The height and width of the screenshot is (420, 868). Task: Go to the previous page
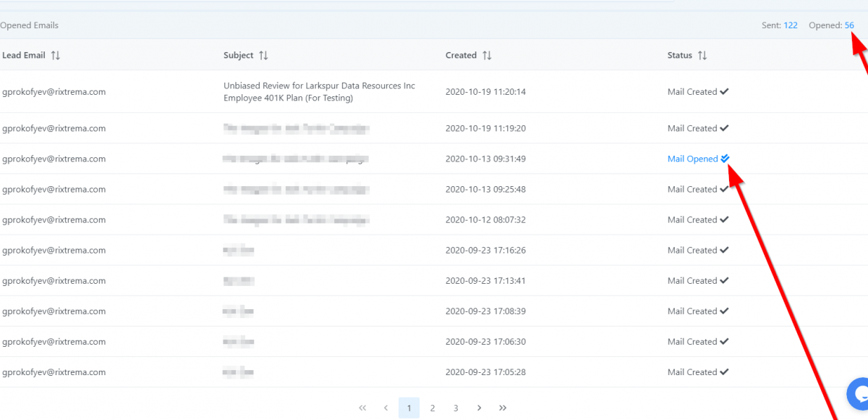coord(386,408)
